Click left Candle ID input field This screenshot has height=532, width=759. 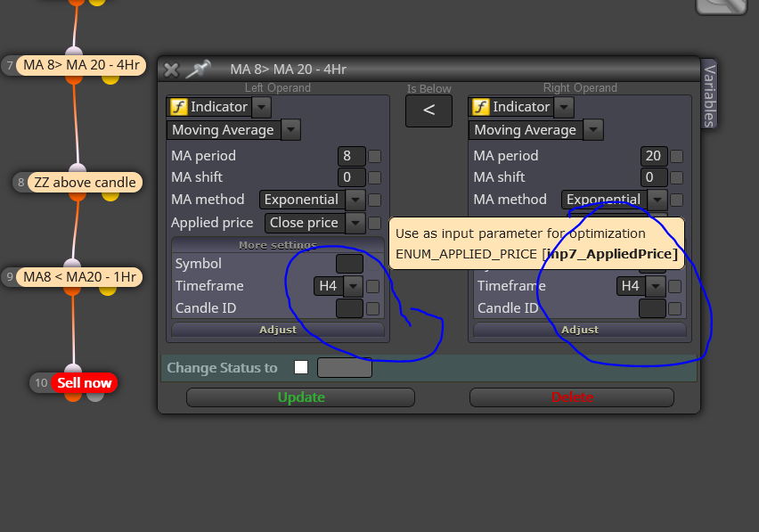pos(349,308)
